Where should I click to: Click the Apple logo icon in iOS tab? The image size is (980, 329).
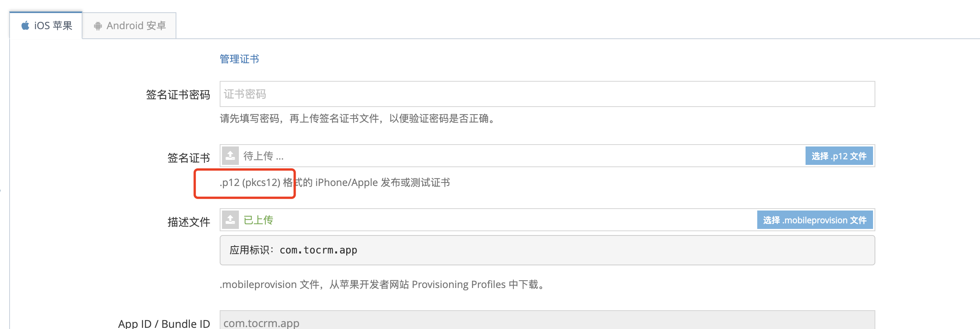click(x=25, y=26)
